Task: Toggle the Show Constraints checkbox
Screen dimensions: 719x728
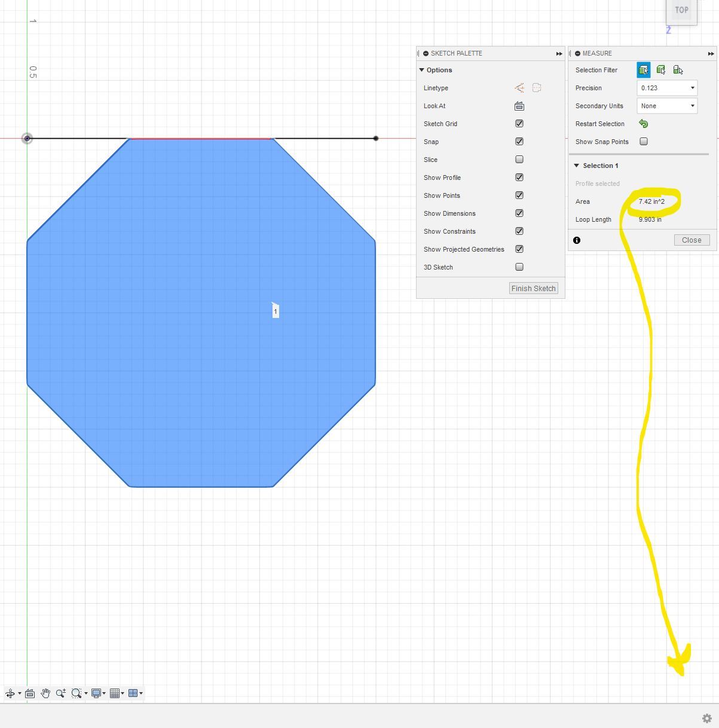Action: coord(519,231)
